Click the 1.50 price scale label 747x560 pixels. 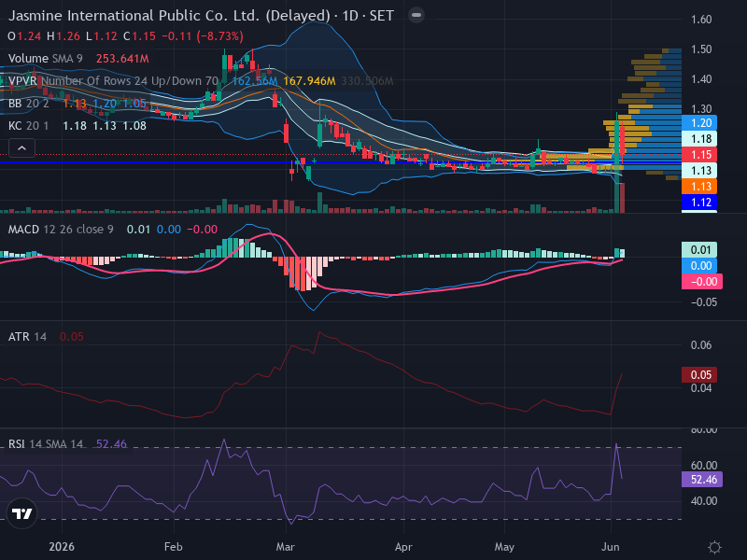click(x=701, y=49)
